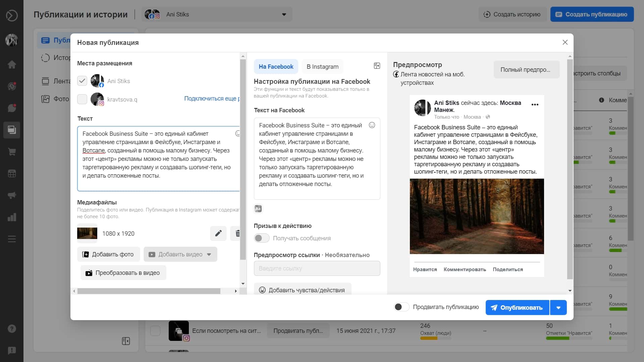Click right arrow of horizontal scrollbar
Screen dimensions: 644x362
click(x=236, y=291)
